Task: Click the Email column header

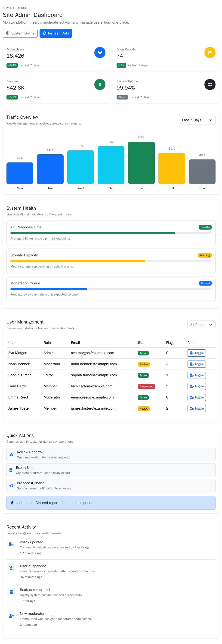Action: (75, 342)
